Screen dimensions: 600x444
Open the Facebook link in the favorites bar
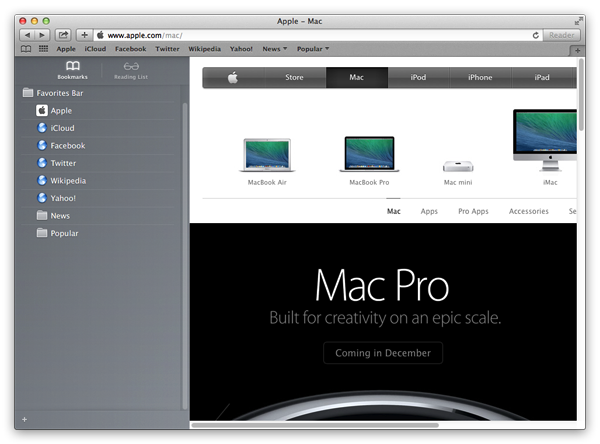(130, 49)
